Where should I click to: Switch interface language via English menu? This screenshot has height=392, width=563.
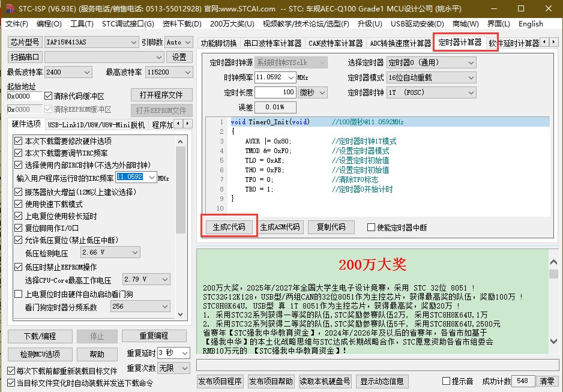(x=531, y=24)
